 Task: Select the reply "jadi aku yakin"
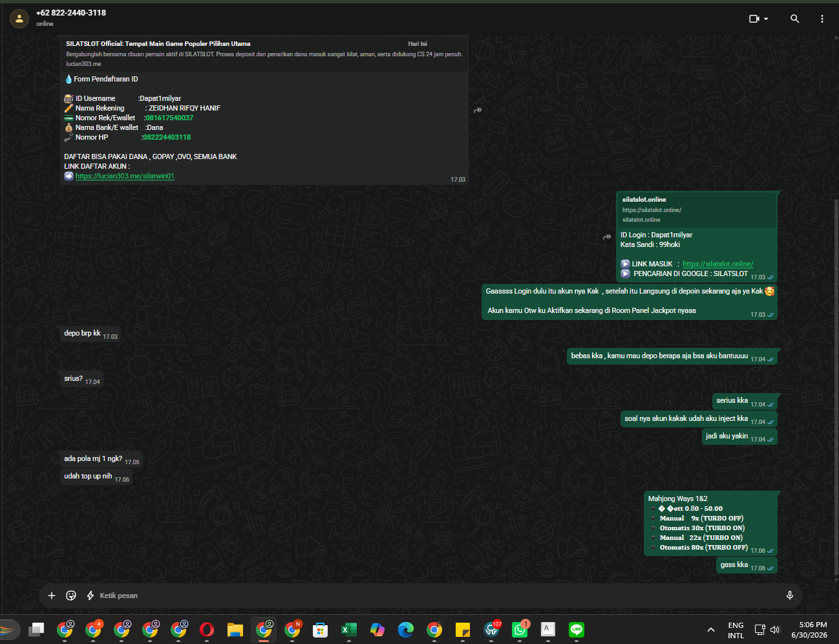[x=739, y=436]
